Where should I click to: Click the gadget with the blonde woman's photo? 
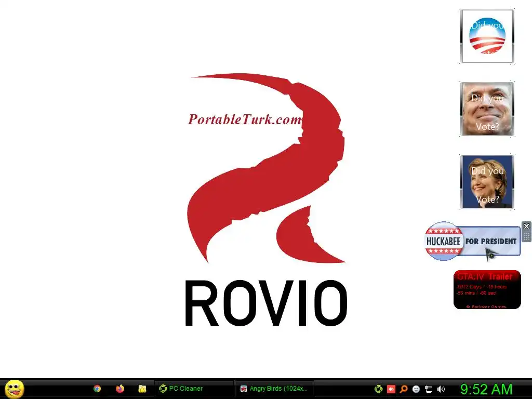pos(487,182)
